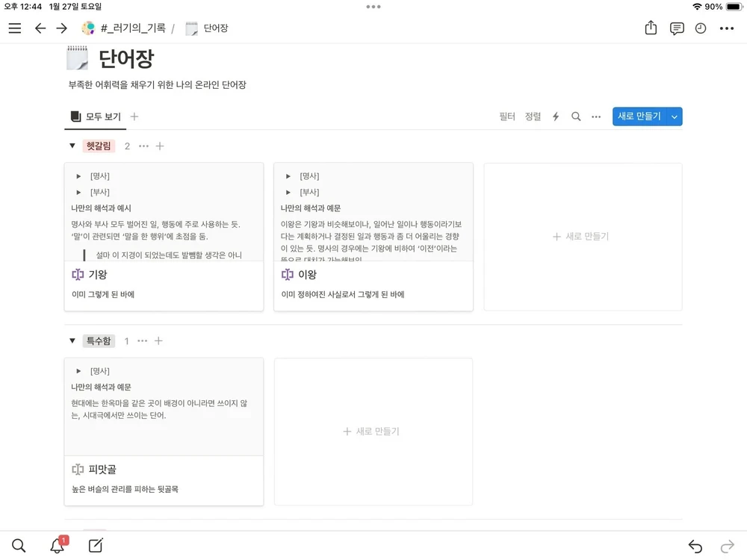Compose a new page icon
This screenshot has width=747, height=560.
coord(96,545)
